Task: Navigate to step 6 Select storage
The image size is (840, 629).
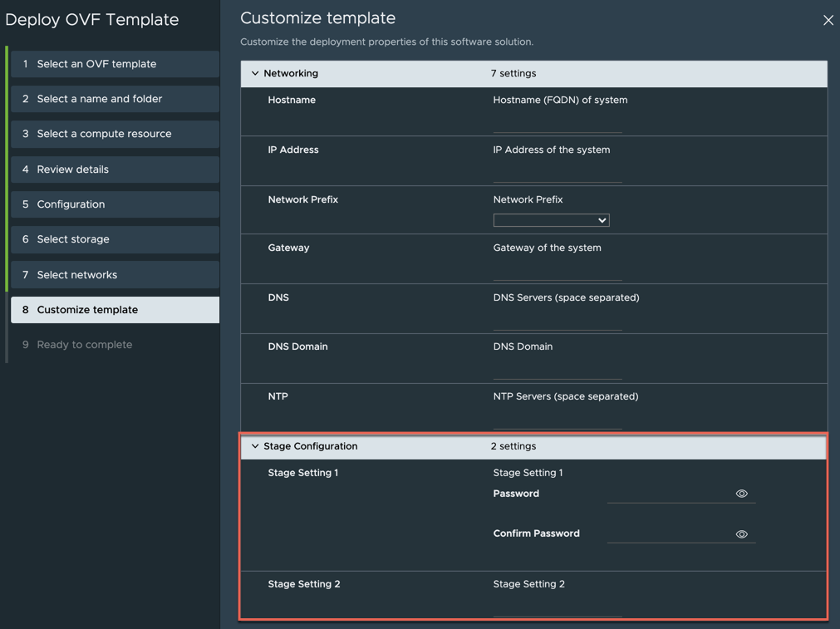Action: (x=115, y=239)
